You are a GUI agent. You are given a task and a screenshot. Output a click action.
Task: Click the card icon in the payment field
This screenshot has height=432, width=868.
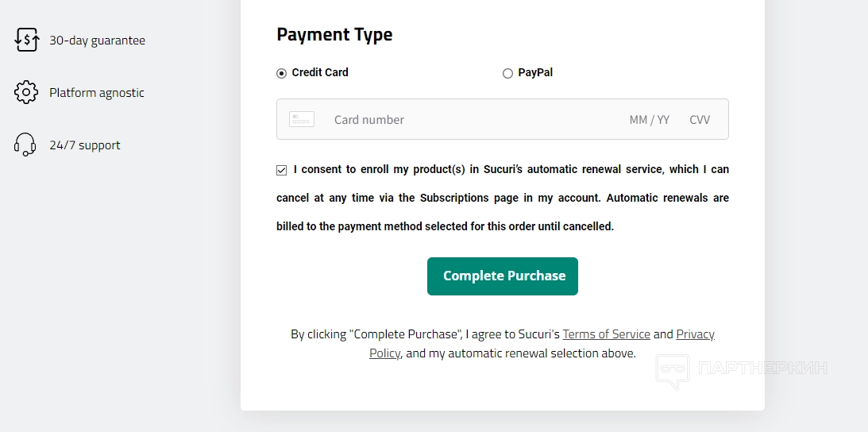(x=302, y=119)
